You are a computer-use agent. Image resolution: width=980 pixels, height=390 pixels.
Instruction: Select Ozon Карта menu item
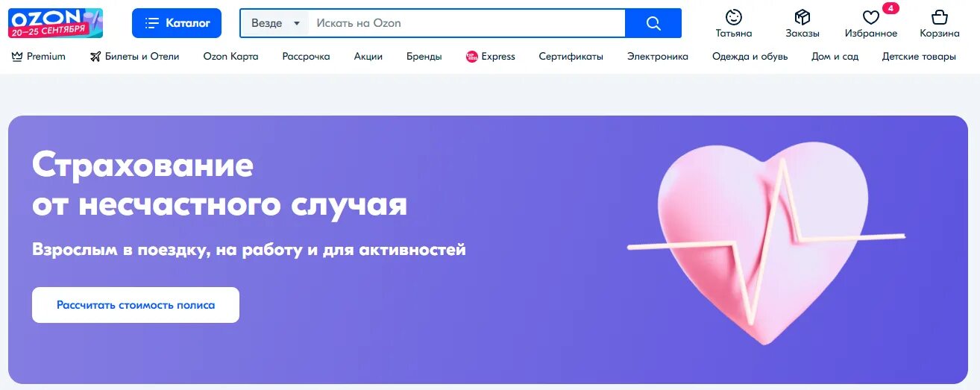coord(231,57)
